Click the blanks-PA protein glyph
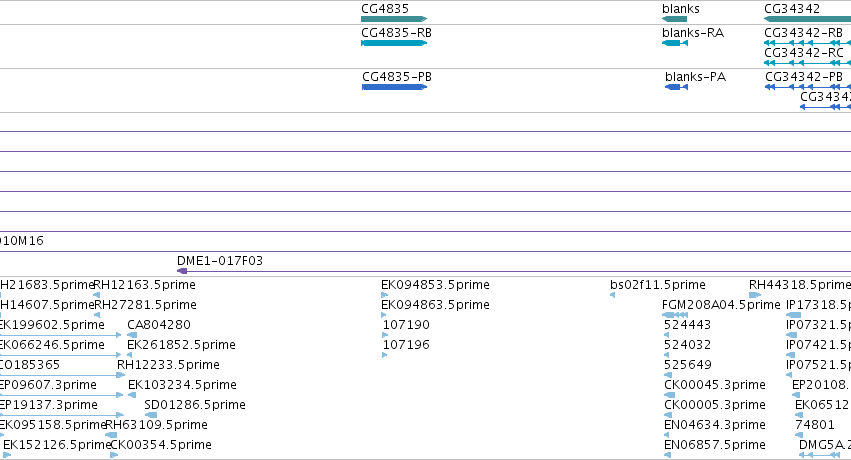 [x=676, y=87]
